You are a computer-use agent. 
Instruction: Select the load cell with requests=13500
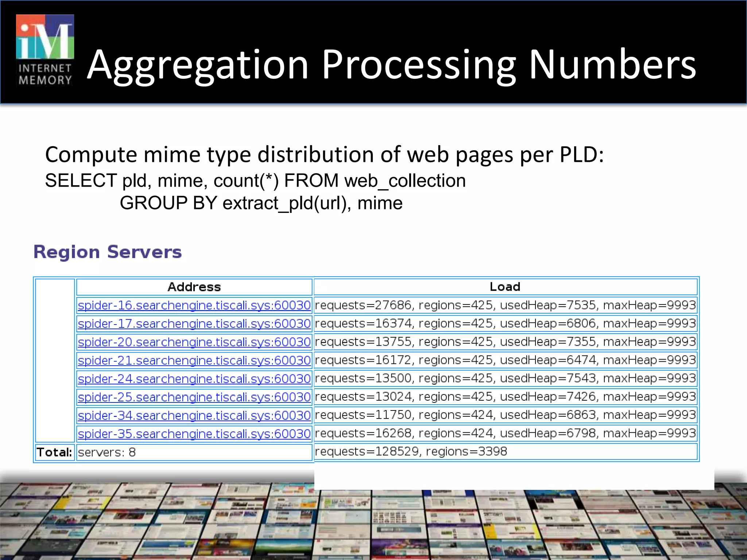[x=506, y=378]
